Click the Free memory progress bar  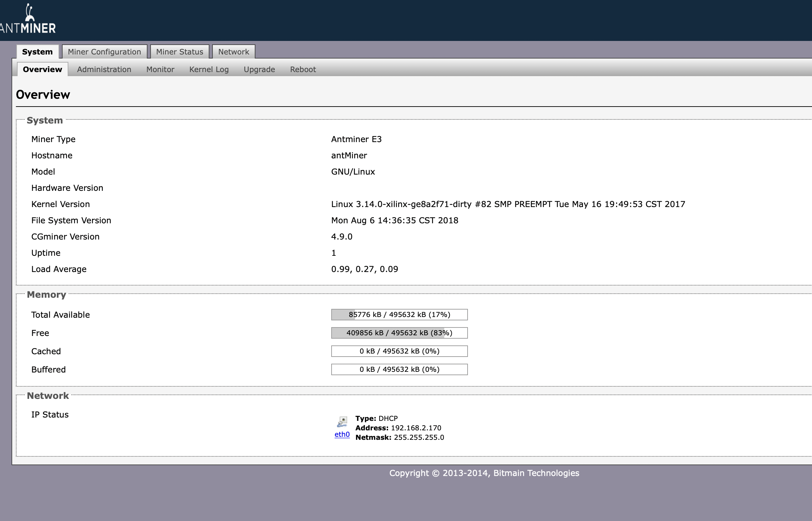point(400,333)
